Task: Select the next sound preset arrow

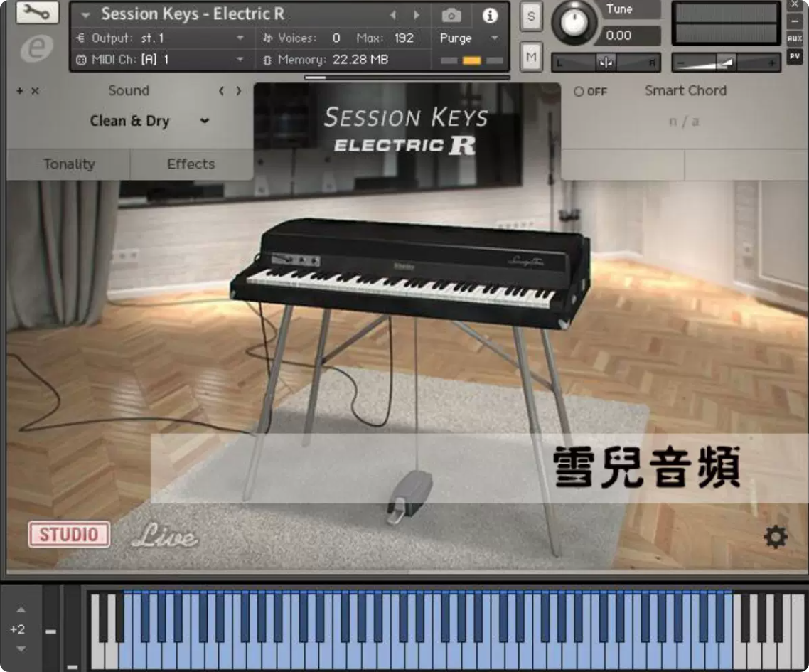Action: 238,91
